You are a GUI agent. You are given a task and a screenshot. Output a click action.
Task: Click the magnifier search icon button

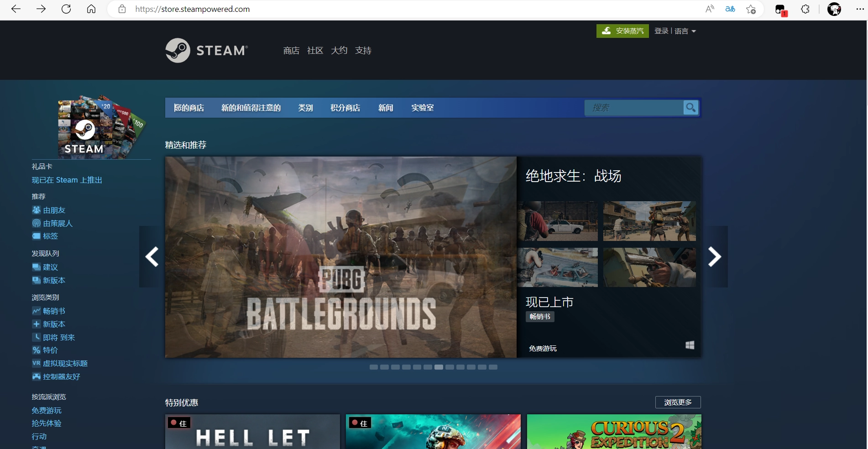coord(691,108)
